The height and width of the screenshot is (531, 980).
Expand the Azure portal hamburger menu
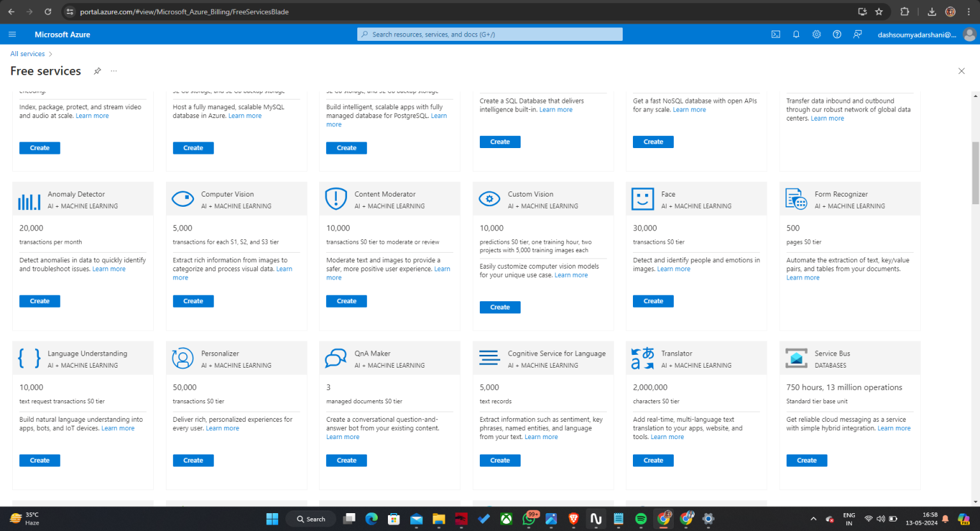click(x=12, y=34)
